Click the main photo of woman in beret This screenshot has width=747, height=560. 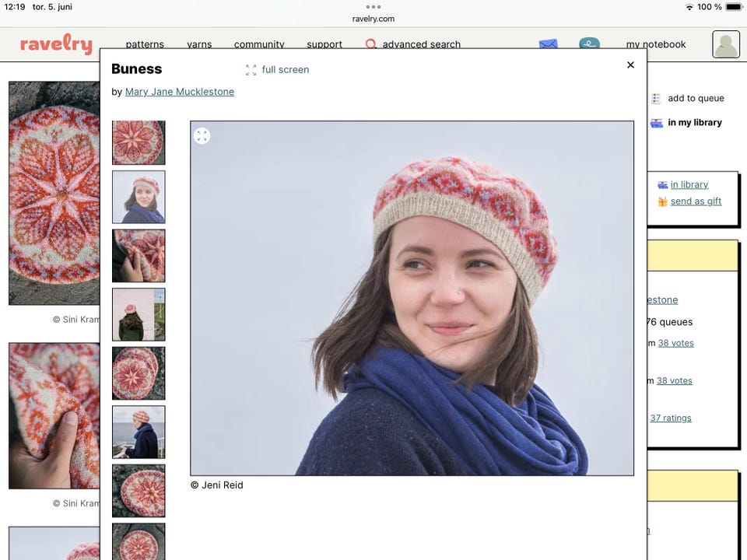click(x=412, y=298)
